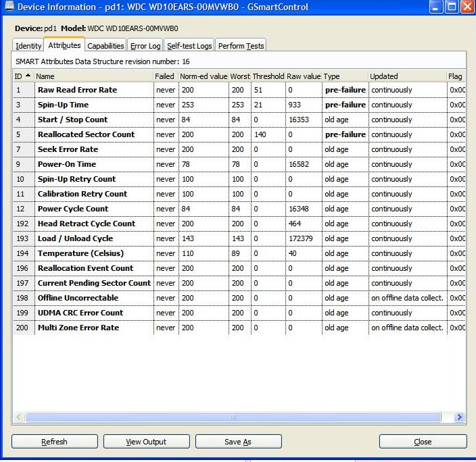Click the GSmartControl drive icon in title bar

click(x=9, y=6)
